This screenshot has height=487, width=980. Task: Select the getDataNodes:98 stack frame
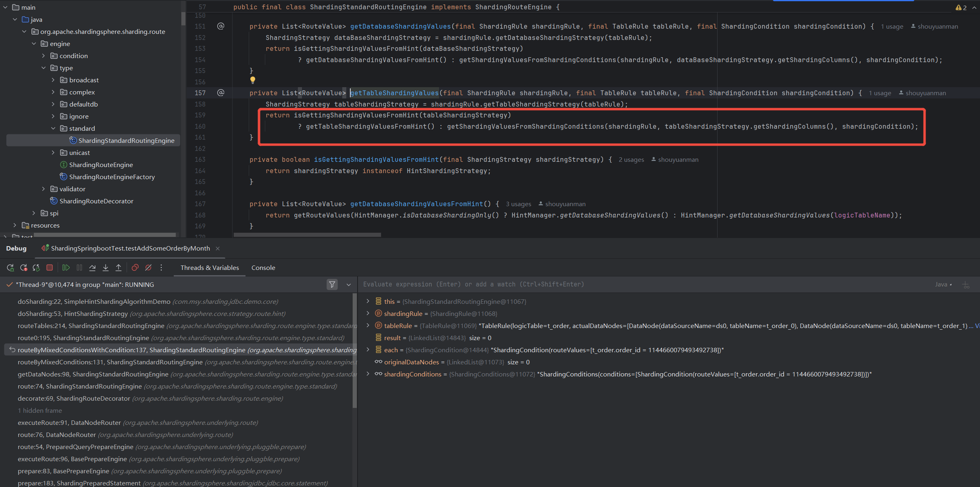tap(93, 374)
